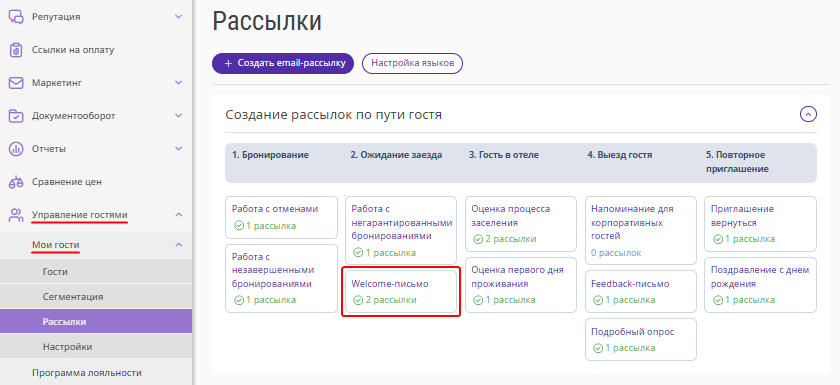840x385 pixels.
Task: Click the 5. Повторное приглашение stage header
Action: pos(738,162)
